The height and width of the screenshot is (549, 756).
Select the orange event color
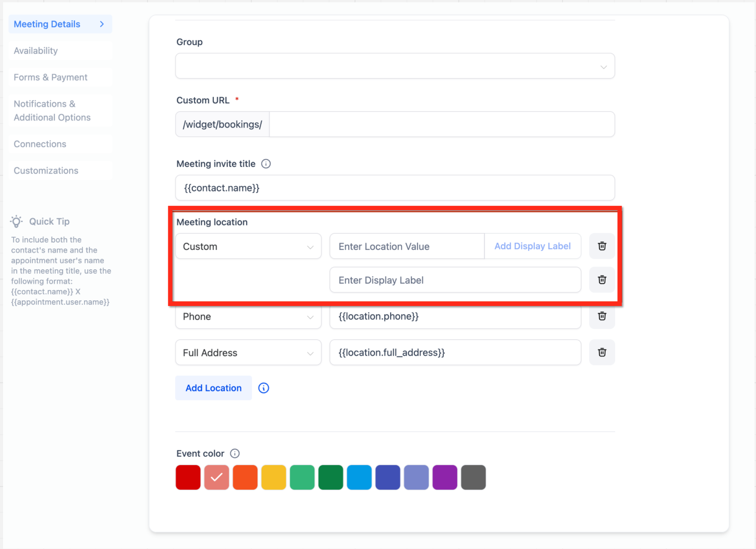point(245,477)
